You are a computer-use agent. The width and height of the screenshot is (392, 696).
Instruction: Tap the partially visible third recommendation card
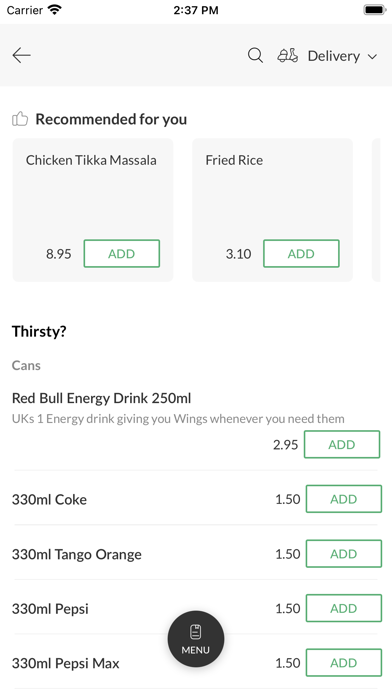click(376, 210)
